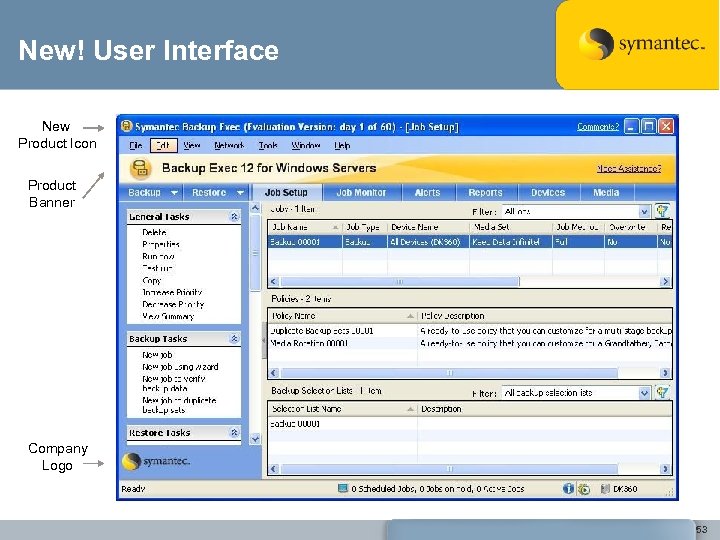Click the Backup Selection Lists filter funnel icon
The image size is (720, 540).
662,393
